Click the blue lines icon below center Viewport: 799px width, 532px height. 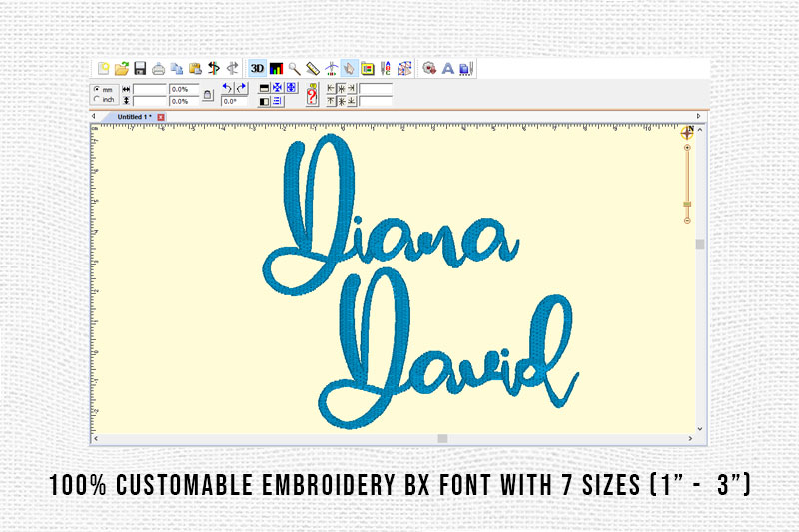(x=277, y=101)
